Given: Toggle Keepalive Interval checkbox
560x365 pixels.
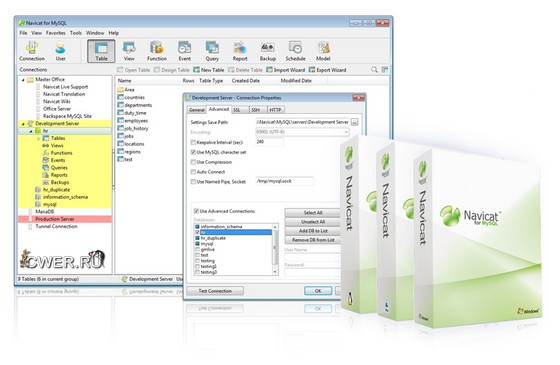Looking at the screenshot, I should pyautogui.click(x=193, y=142).
